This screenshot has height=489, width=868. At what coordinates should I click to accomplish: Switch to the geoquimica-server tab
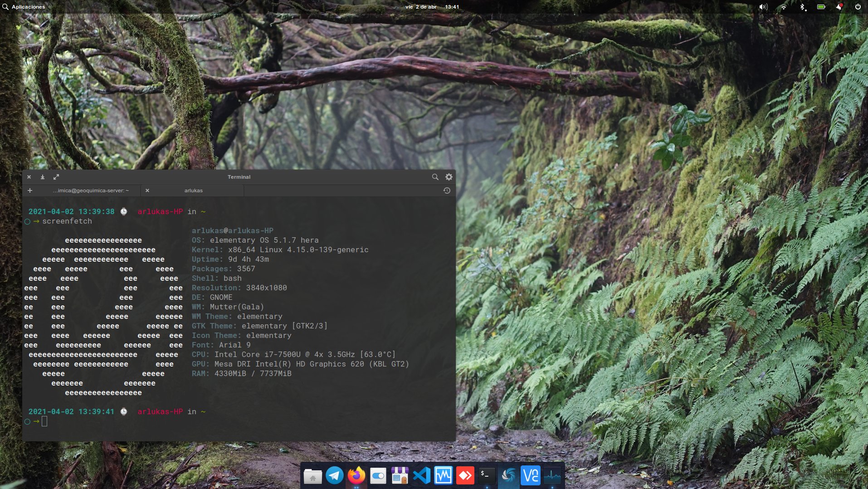(91, 191)
